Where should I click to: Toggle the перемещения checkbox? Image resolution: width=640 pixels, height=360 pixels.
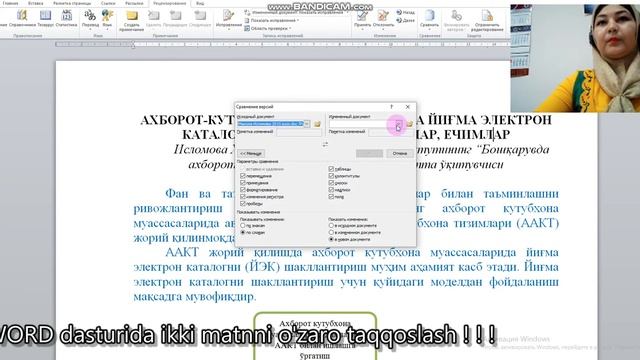point(243,176)
